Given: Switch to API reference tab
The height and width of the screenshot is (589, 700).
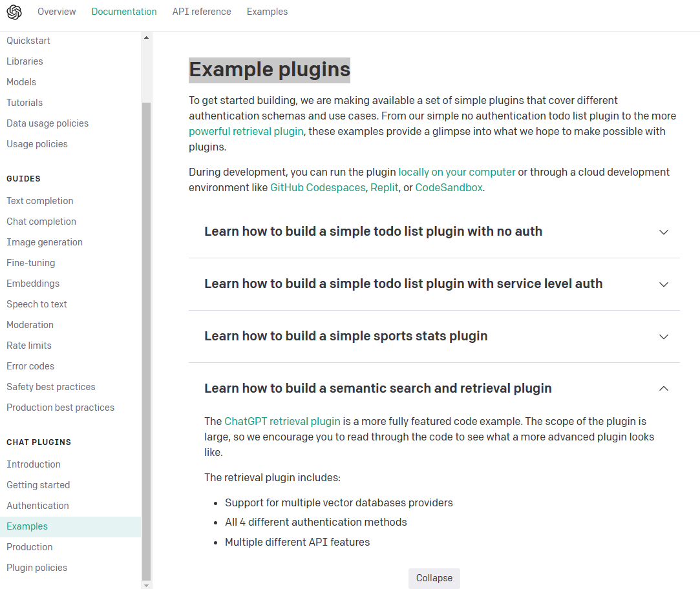Looking at the screenshot, I should 202,12.
